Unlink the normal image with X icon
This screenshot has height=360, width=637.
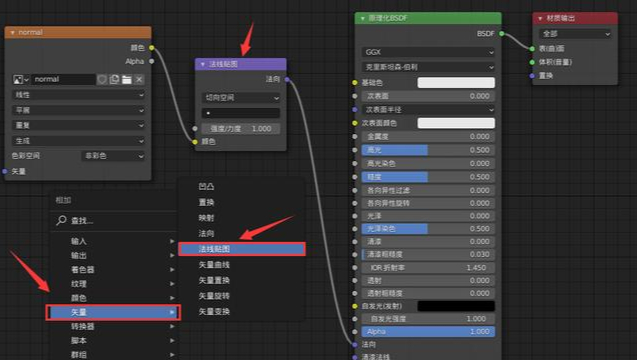(x=139, y=80)
